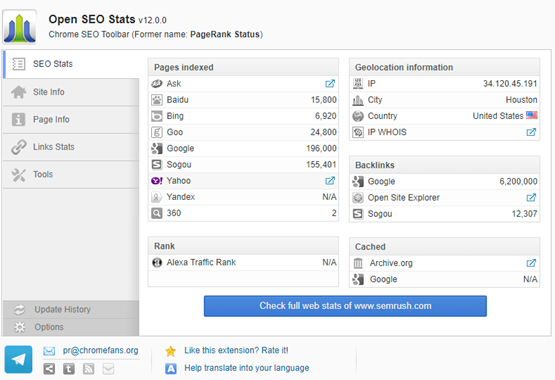
Task: Click the pr@chromefans.org email link
Action: click(x=101, y=350)
